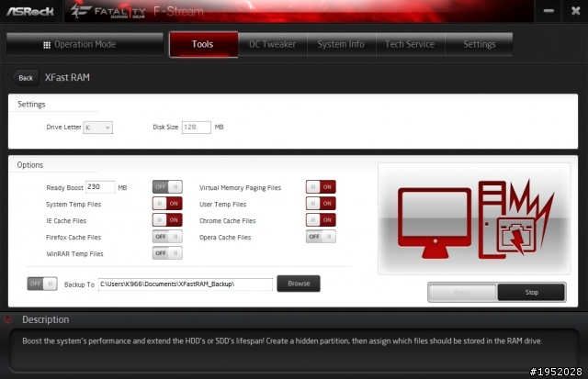Viewport: 588px width, 379px height.
Task: Minimize the F-Stream window
Action: point(548,11)
